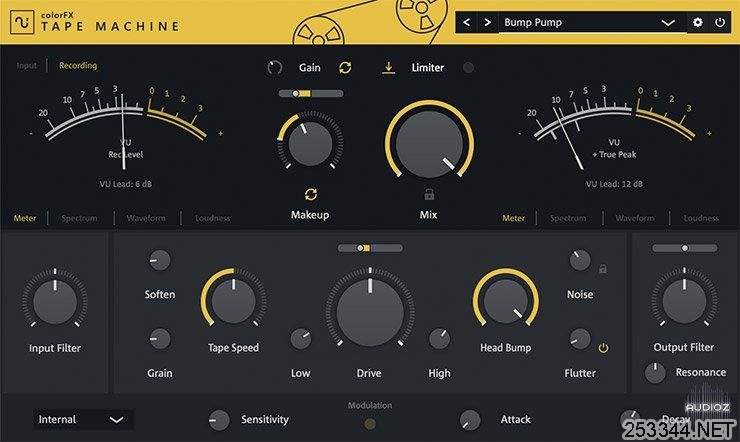The image size is (740, 442).
Task: Select right Meter tab
Action: 513,218
